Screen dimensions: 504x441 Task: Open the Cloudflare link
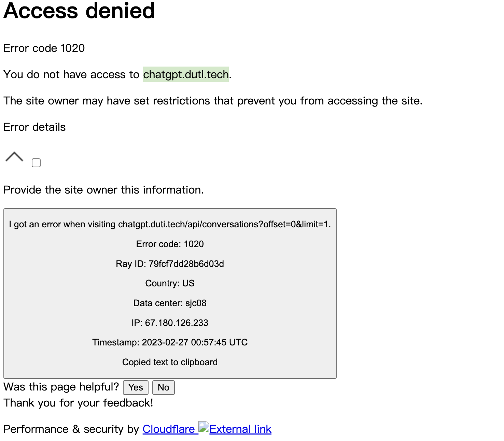[169, 429]
